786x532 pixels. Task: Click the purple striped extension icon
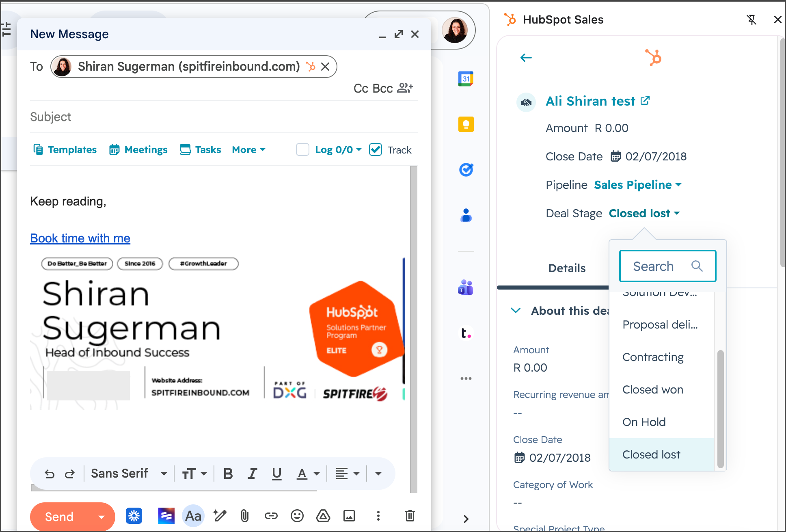click(x=166, y=516)
